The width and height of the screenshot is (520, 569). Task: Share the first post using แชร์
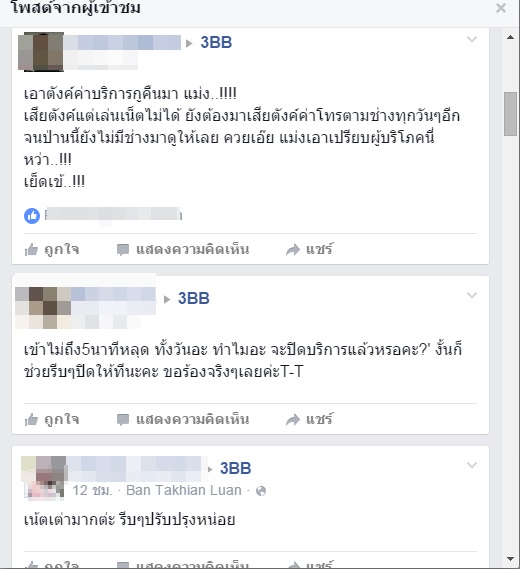click(x=309, y=249)
